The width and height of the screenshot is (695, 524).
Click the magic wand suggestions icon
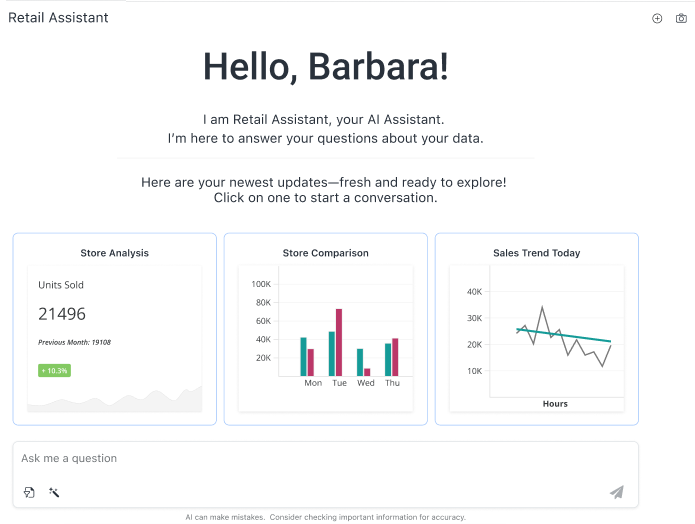point(54,492)
